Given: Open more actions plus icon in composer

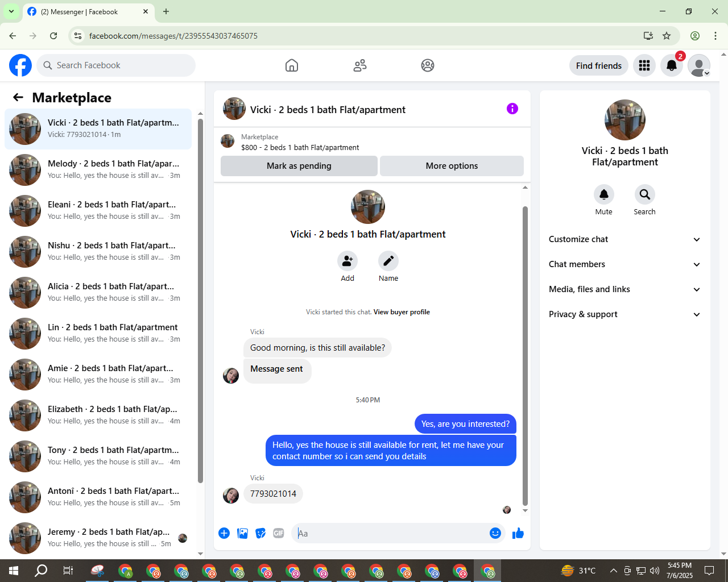Looking at the screenshot, I should point(224,533).
